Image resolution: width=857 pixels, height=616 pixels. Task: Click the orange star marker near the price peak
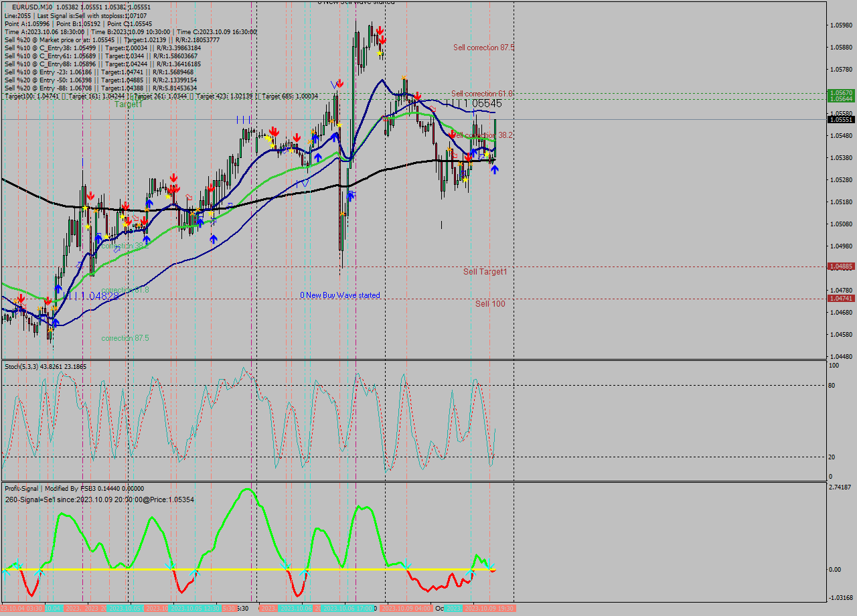pyautogui.click(x=404, y=77)
